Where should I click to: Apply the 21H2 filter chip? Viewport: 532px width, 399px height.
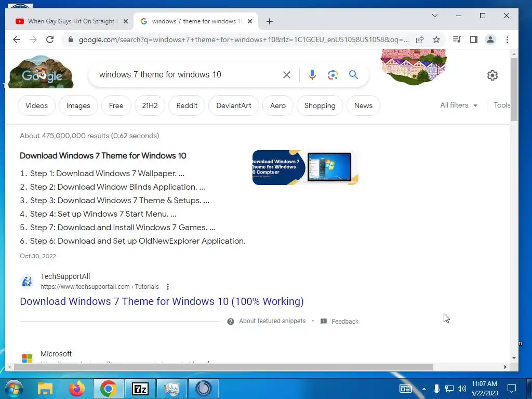click(x=150, y=105)
